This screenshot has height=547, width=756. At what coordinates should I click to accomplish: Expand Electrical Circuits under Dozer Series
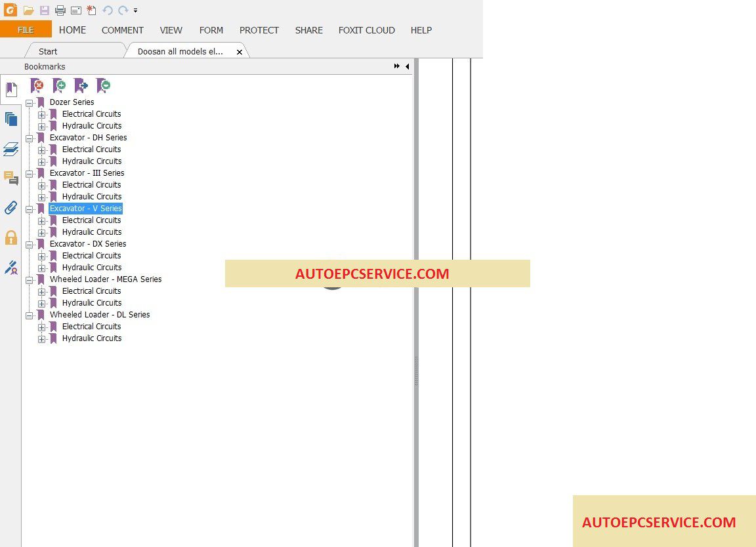[x=42, y=115]
